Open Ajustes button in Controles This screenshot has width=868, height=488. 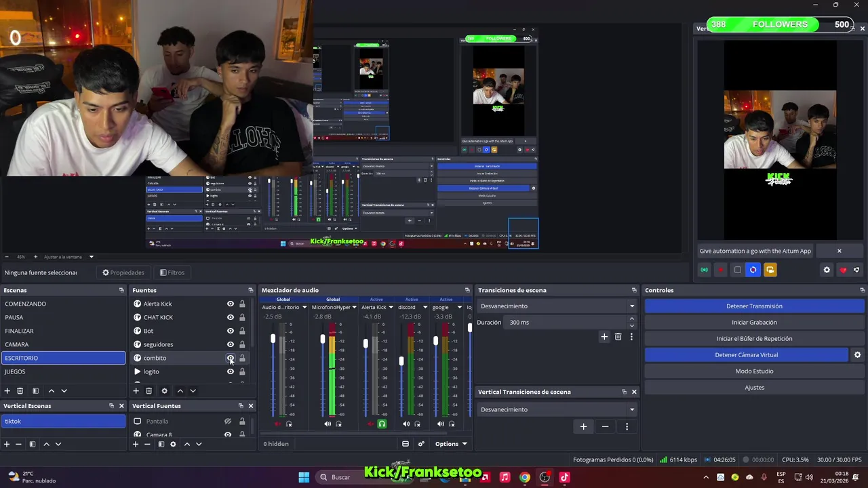[754, 388]
